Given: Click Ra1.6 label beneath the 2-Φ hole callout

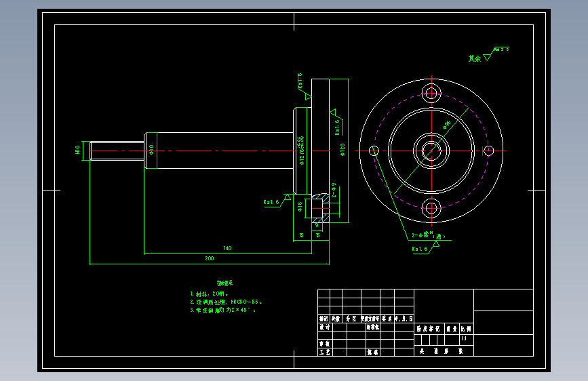Looking at the screenshot, I should (x=420, y=249).
